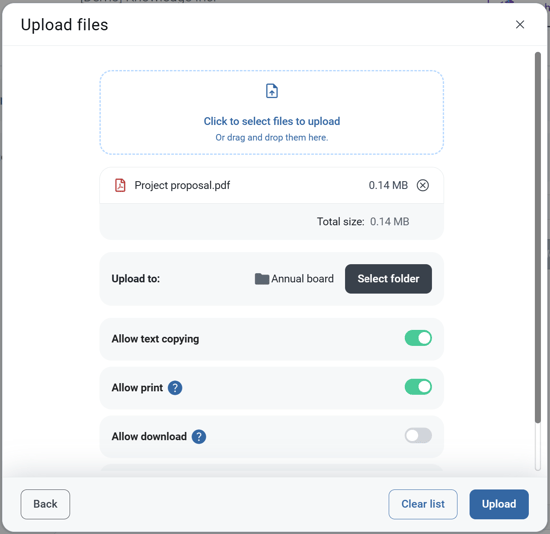Close the Upload files dialog

(x=520, y=25)
